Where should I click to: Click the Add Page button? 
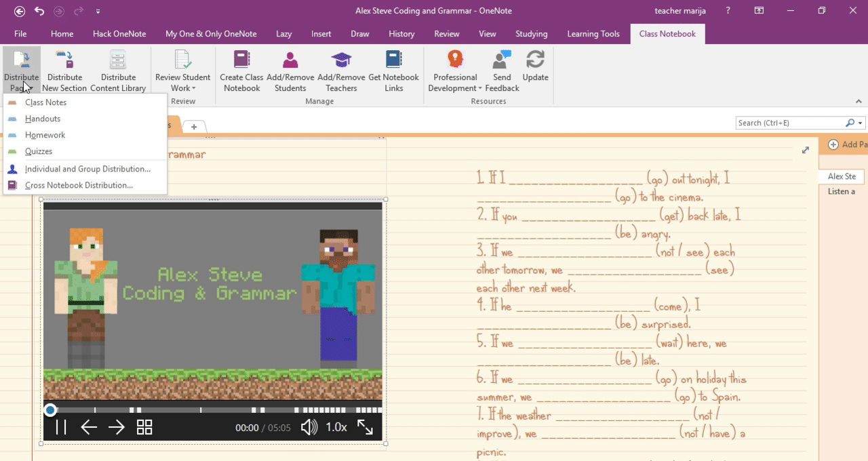point(844,144)
